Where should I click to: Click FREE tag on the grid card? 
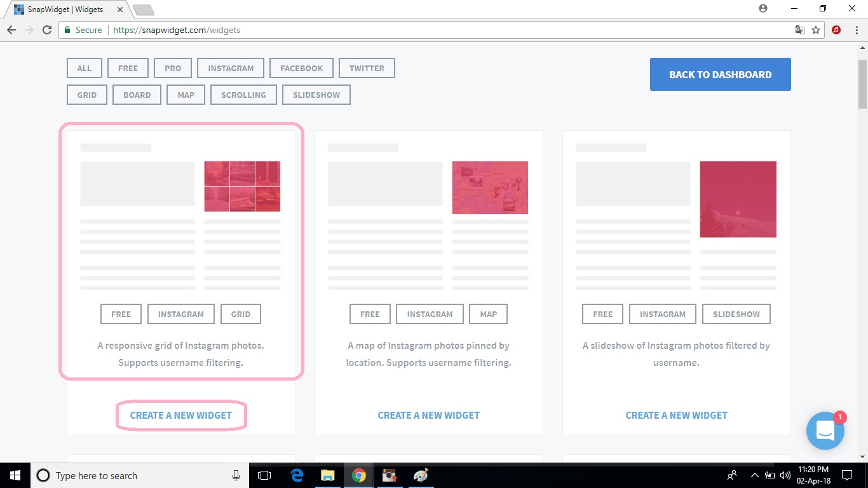pos(121,314)
